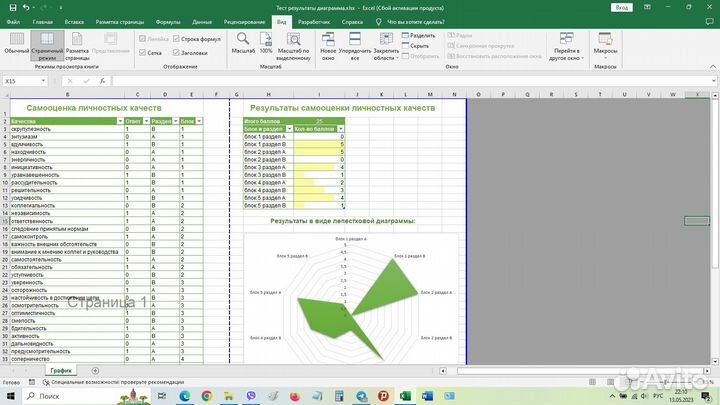
Task: Select cell containing скрупулезность
Action: tap(67, 129)
